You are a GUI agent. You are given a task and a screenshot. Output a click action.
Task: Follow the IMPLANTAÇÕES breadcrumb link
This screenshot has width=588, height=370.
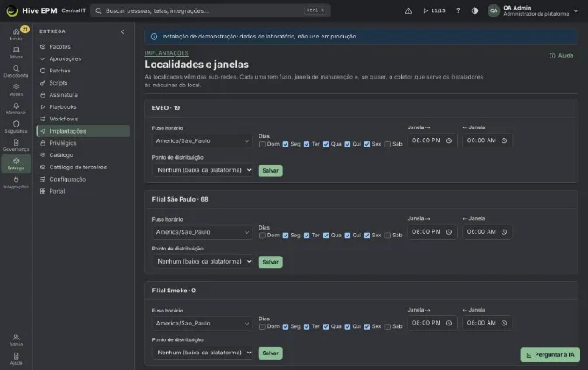click(167, 53)
